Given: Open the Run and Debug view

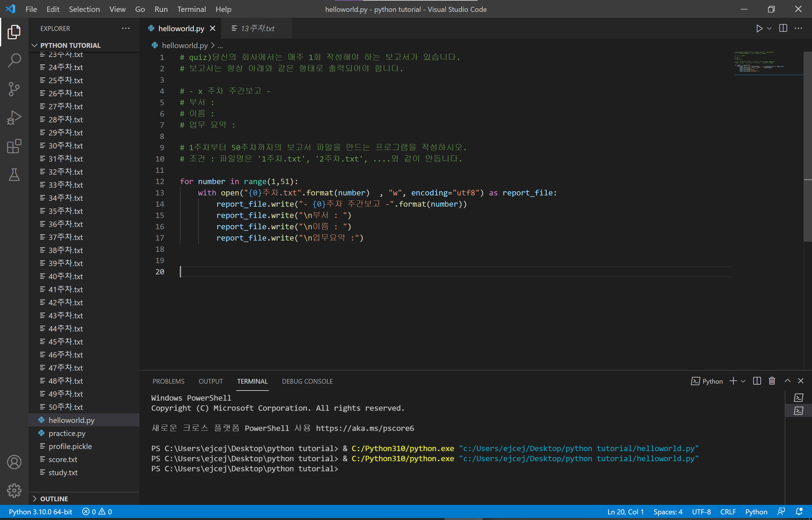Looking at the screenshot, I should [14, 118].
